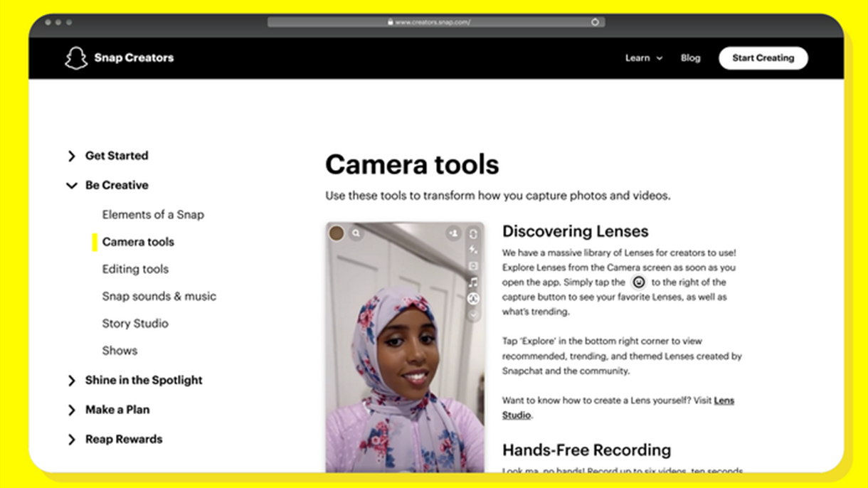This screenshot has height=488, width=868.
Task: Open Elements of a Snap page
Action: pyautogui.click(x=153, y=215)
